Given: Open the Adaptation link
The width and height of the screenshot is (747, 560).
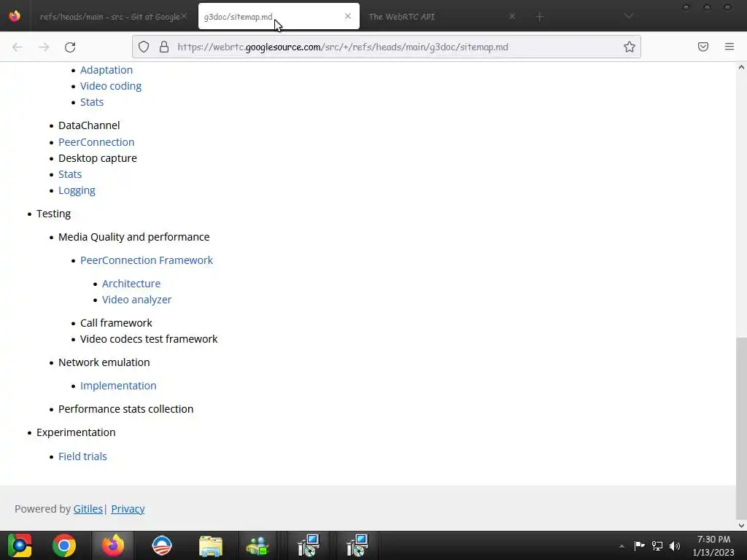Looking at the screenshot, I should 107,70.
